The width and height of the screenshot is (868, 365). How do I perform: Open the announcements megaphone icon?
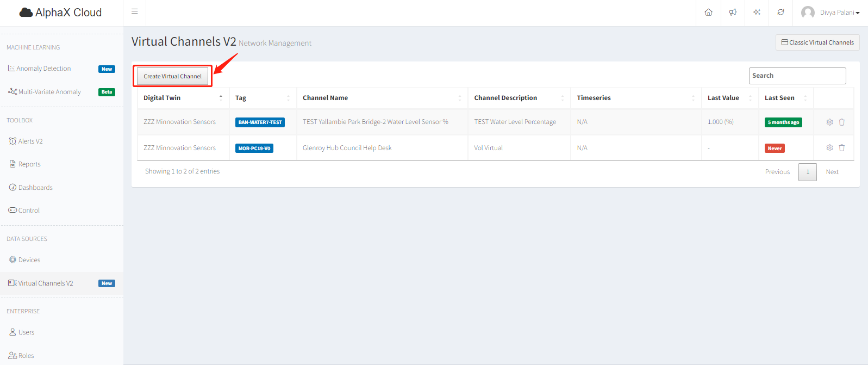pos(733,13)
